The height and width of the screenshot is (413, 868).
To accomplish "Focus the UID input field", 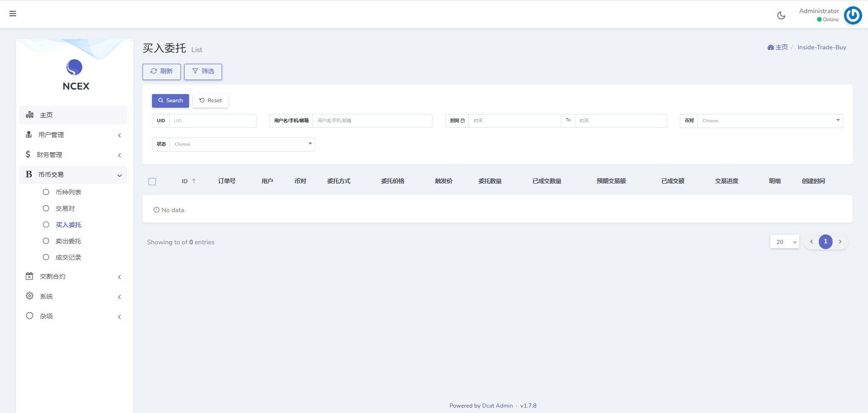I will pos(213,121).
